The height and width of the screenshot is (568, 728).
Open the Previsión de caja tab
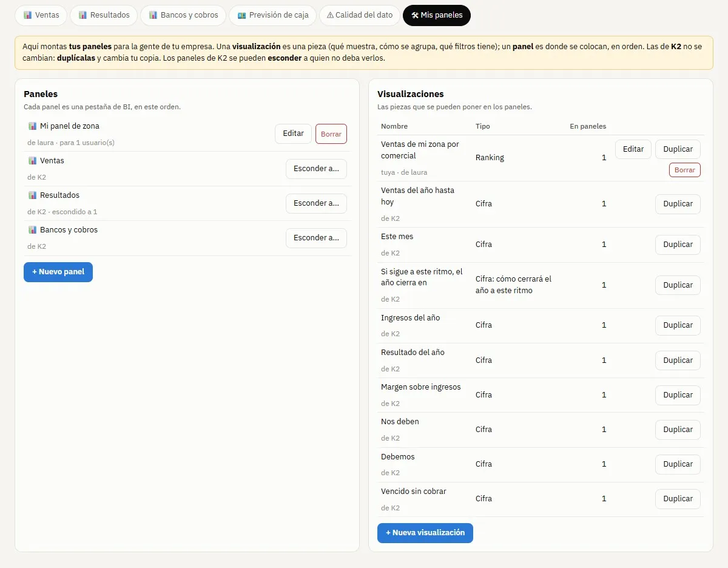point(272,15)
